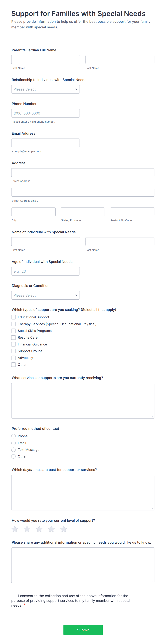Image resolution: width=164 pixels, height=644 pixels.
Task: Click the Phone Number input field
Action: coord(45,113)
